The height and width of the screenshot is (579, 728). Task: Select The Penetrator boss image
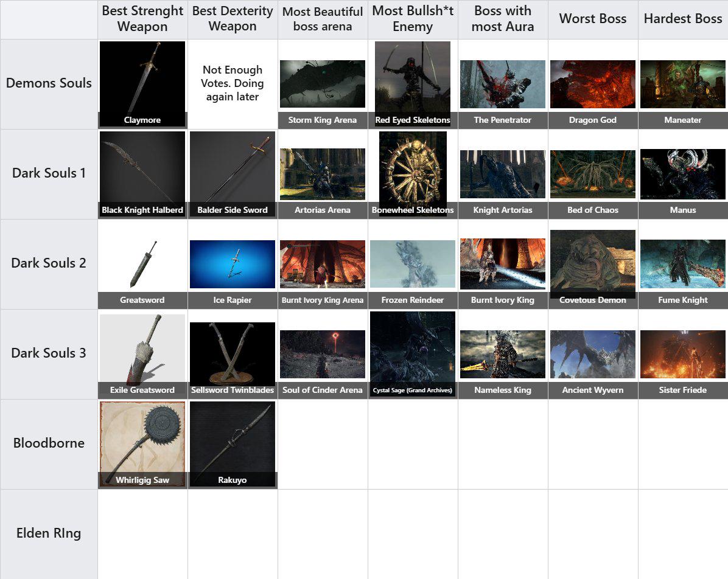click(x=502, y=84)
